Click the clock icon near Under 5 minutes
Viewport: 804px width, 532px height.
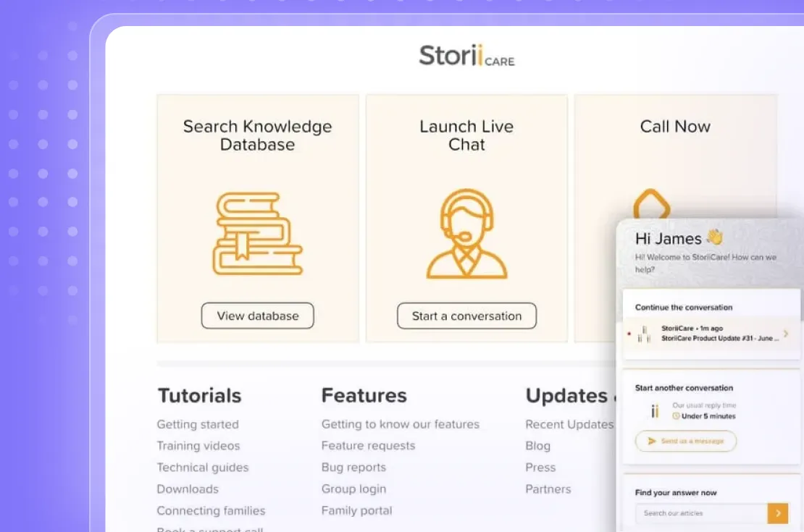pos(676,416)
